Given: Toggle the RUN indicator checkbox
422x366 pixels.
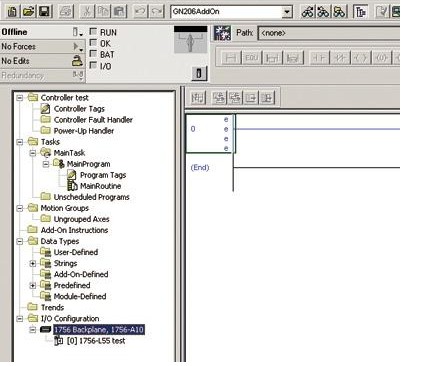Looking at the screenshot, I should tap(93, 32).
